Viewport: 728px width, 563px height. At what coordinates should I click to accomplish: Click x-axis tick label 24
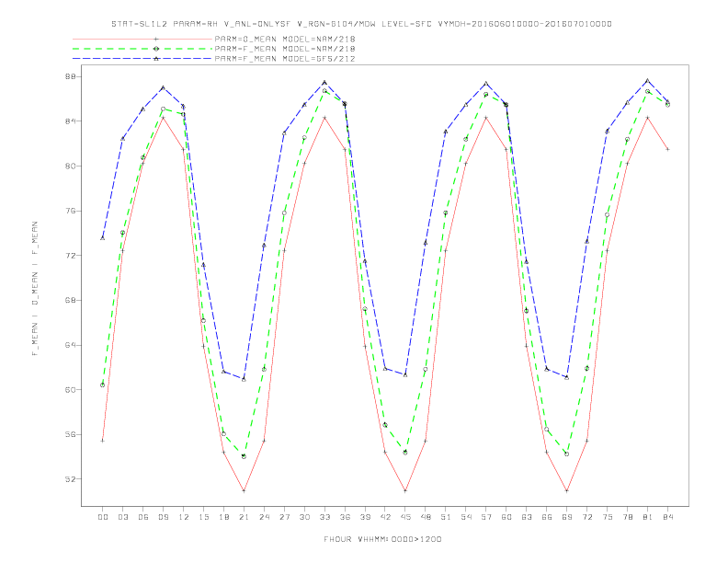[264, 517]
